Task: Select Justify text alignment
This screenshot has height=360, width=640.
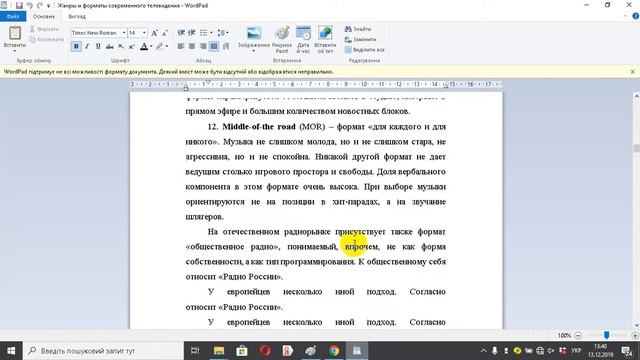Action: coord(214,47)
